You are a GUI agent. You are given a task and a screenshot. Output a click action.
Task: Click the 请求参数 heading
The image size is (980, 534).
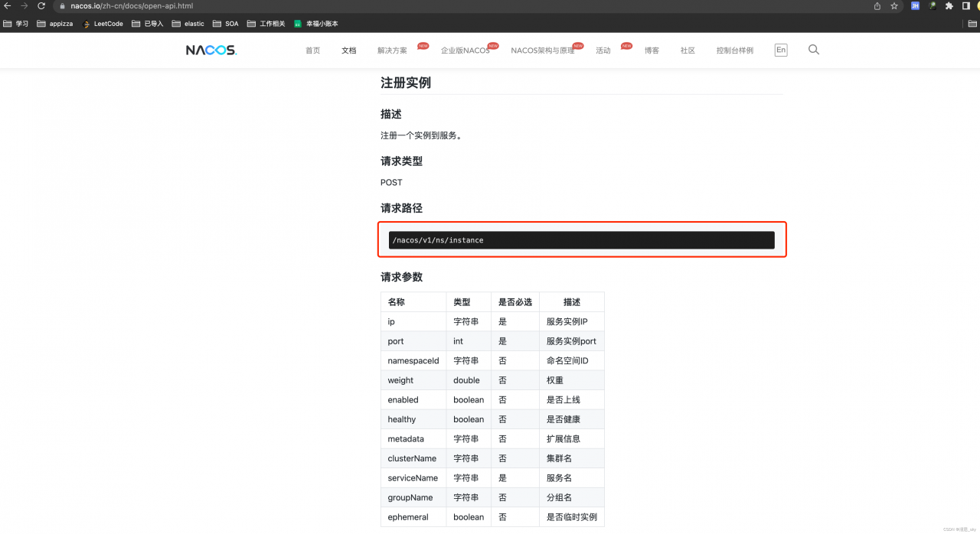[401, 277]
